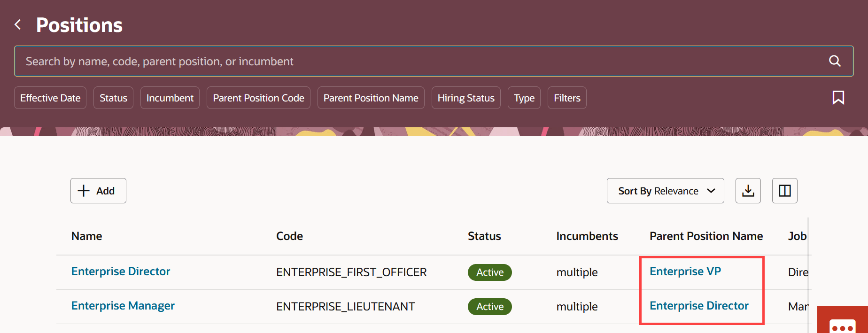Expand the Sort By Relevance dropdown
868x333 pixels.
665,191
